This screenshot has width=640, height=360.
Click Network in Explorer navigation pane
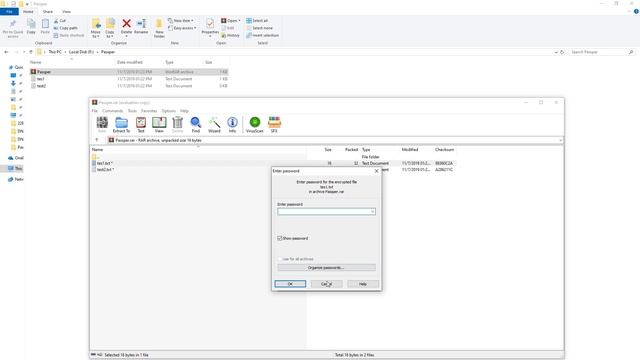(16, 179)
